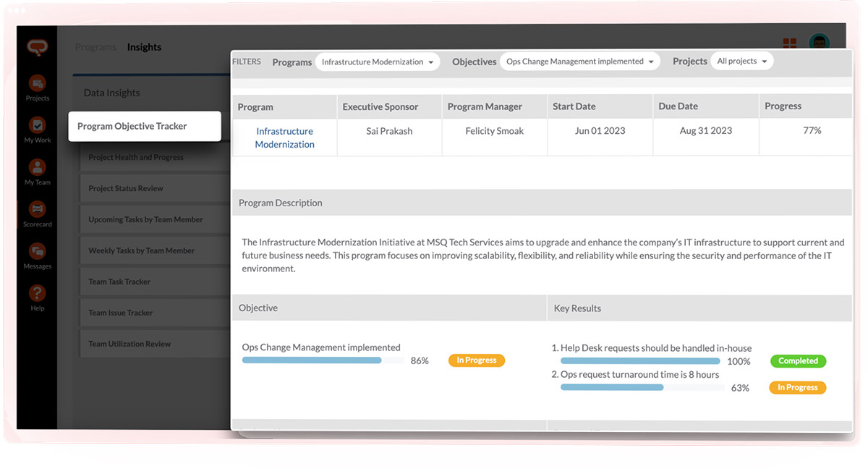Click Ops Change Management implemented objective text
Image resolution: width=868 pixels, height=469 pixels.
[x=321, y=347]
